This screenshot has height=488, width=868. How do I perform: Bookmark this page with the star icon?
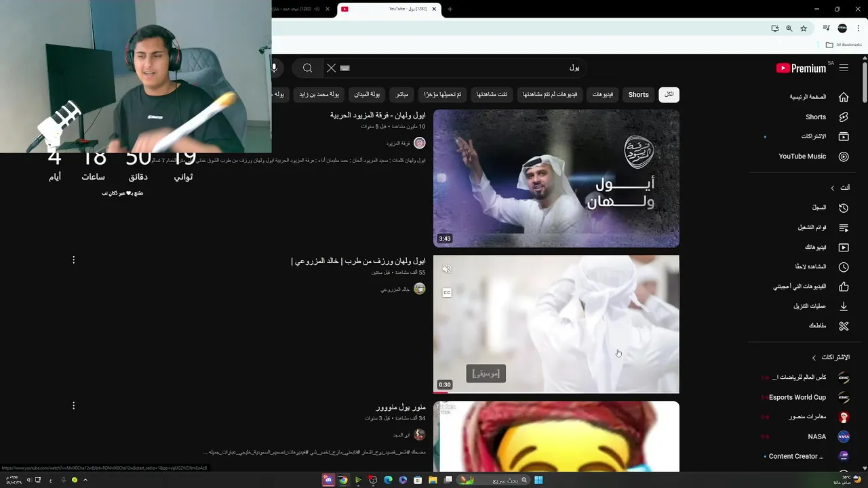click(804, 28)
